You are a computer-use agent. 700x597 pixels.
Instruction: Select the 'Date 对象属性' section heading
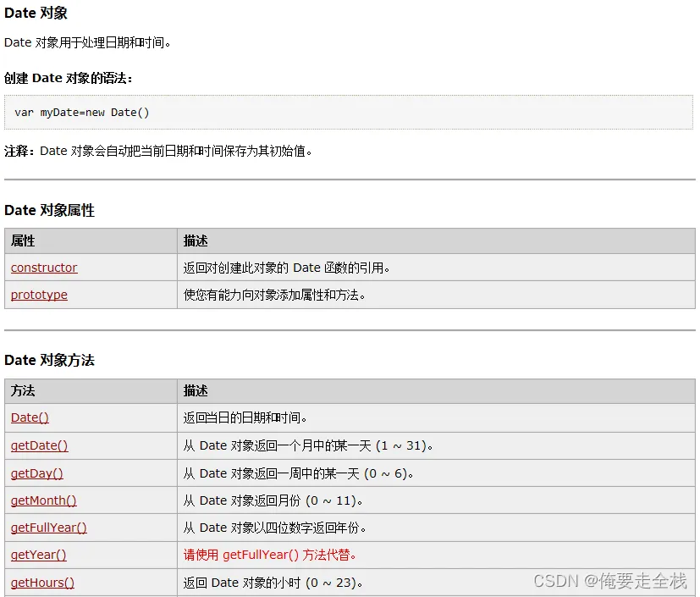point(49,210)
